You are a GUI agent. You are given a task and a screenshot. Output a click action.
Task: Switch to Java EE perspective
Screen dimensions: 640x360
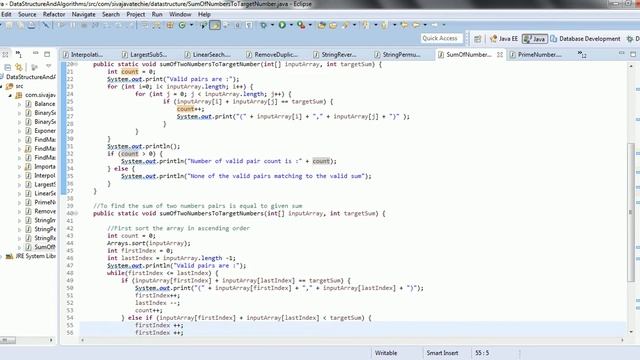[x=504, y=39]
